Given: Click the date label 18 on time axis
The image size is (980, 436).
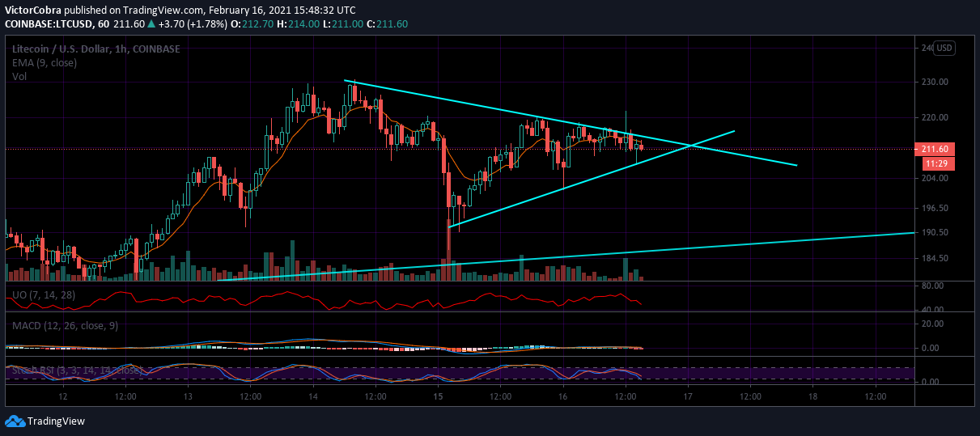Looking at the screenshot, I should [x=812, y=398].
